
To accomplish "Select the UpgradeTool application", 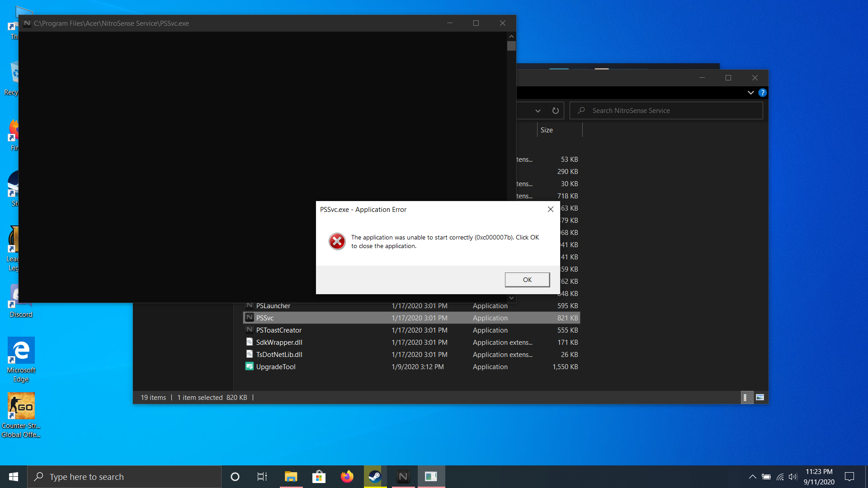I will coord(275,367).
